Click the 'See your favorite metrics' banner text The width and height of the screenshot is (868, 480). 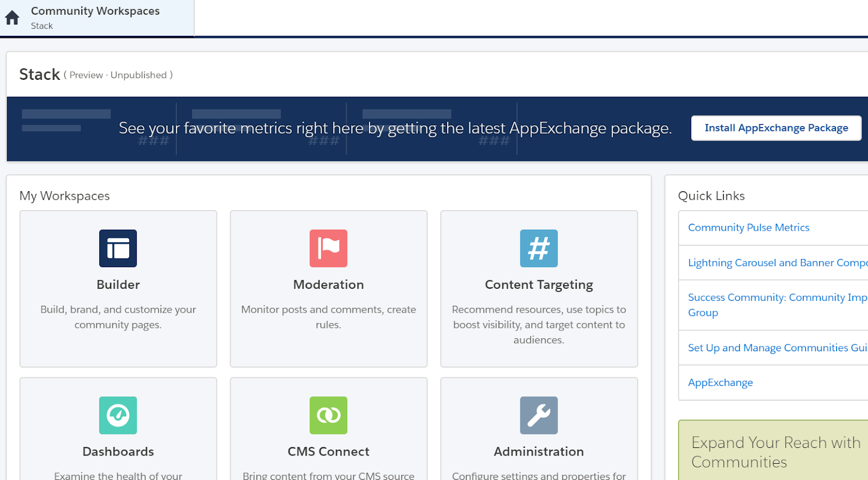coord(395,128)
